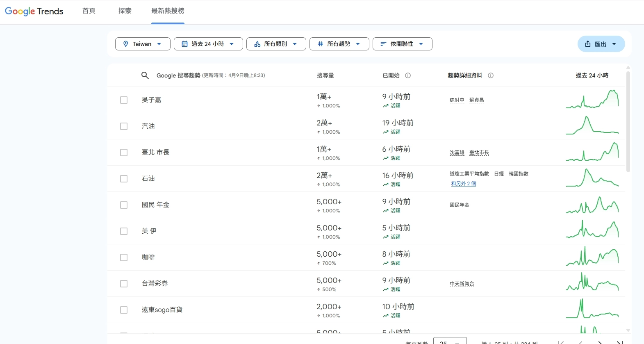Select the 最新熱搜榜 tab

pyautogui.click(x=168, y=11)
